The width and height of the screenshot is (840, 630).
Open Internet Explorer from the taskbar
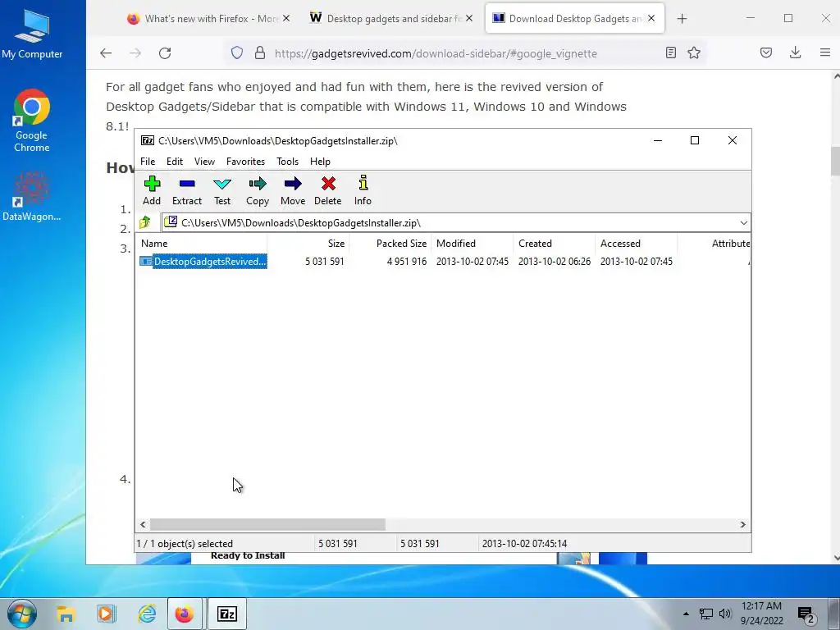pos(147,614)
